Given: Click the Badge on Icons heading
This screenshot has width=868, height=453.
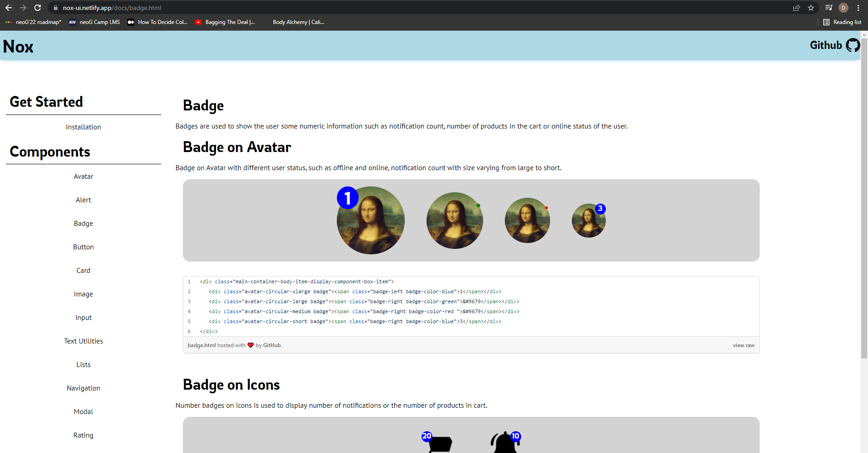Looking at the screenshot, I should point(231,385).
